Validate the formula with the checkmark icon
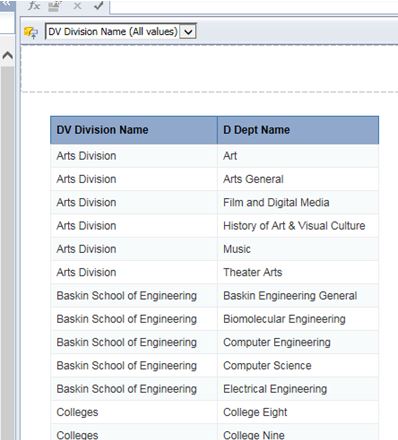The image size is (398, 440). pos(99,5)
